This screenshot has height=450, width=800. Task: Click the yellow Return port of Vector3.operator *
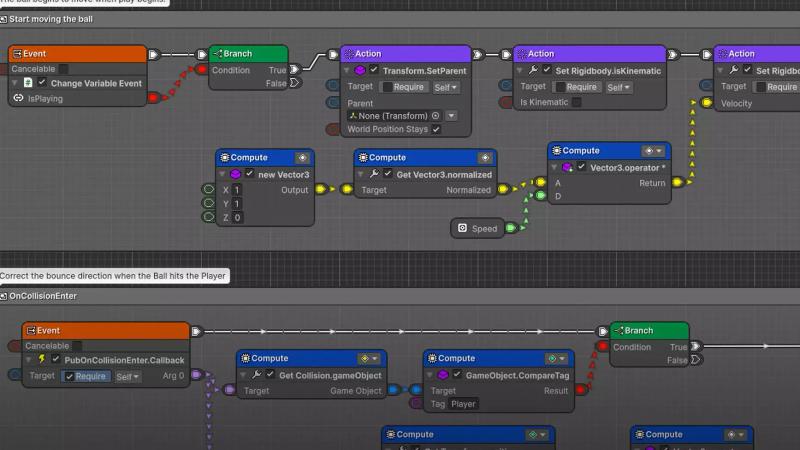[x=678, y=182]
